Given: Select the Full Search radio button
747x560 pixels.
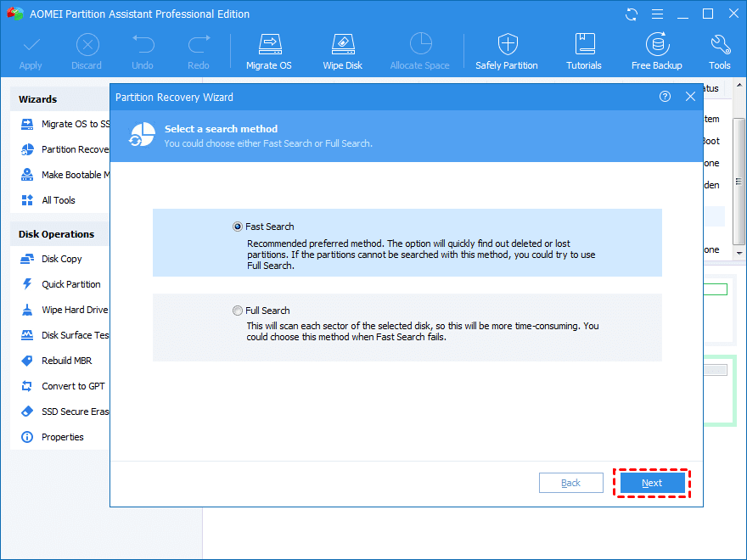Looking at the screenshot, I should pyautogui.click(x=237, y=311).
